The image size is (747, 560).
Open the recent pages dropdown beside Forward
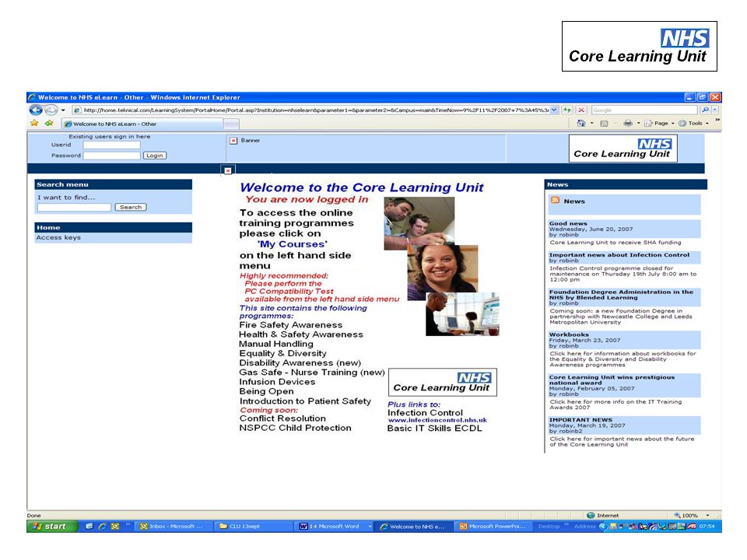pyautogui.click(x=63, y=110)
